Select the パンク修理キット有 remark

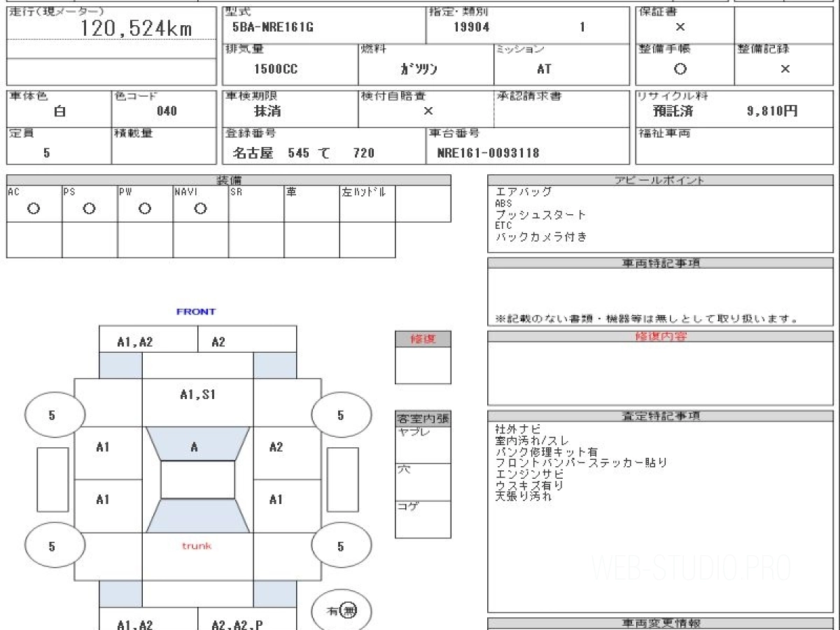[546, 451]
